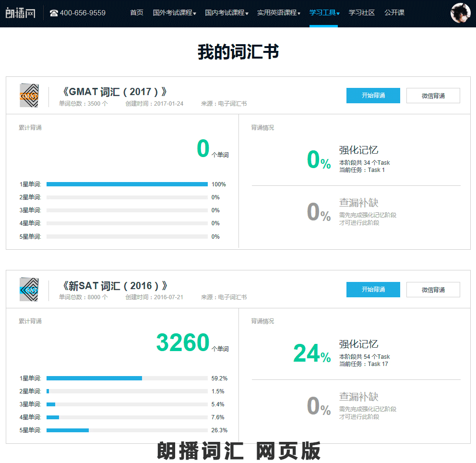Screen dimensions: 476x463
Task: Click 查漏补缺 heading in the GMAT card
Action: click(358, 203)
